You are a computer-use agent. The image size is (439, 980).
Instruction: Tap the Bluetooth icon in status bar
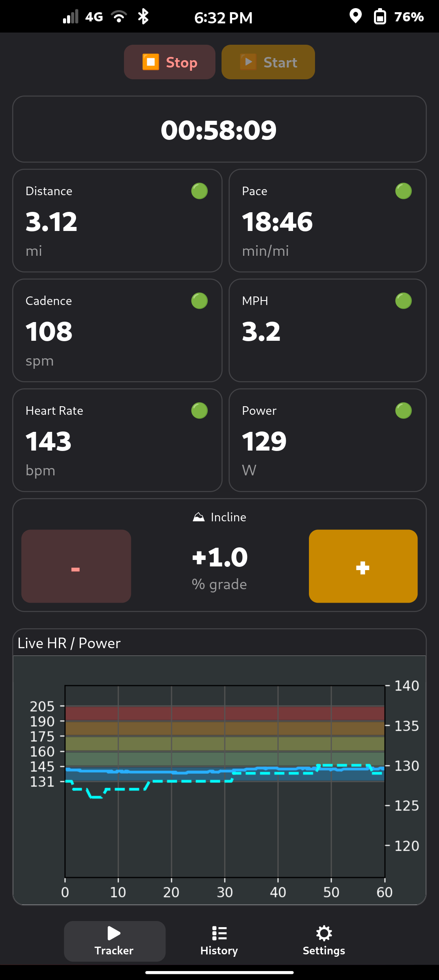pyautogui.click(x=143, y=17)
